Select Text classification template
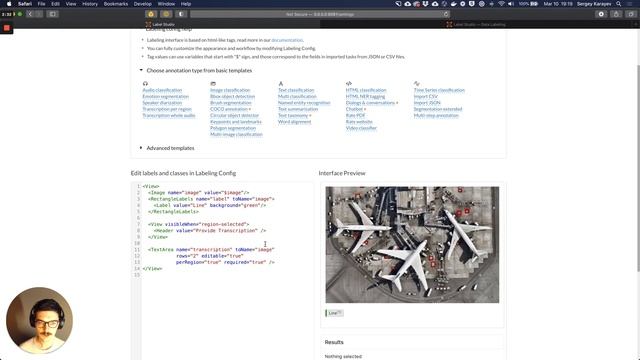Image resolution: width=640 pixels, height=360 pixels. [x=296, y=90]
